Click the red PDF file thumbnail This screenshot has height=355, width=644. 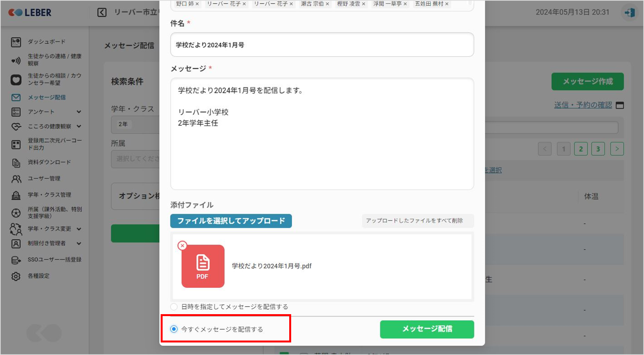pos(203,266)
